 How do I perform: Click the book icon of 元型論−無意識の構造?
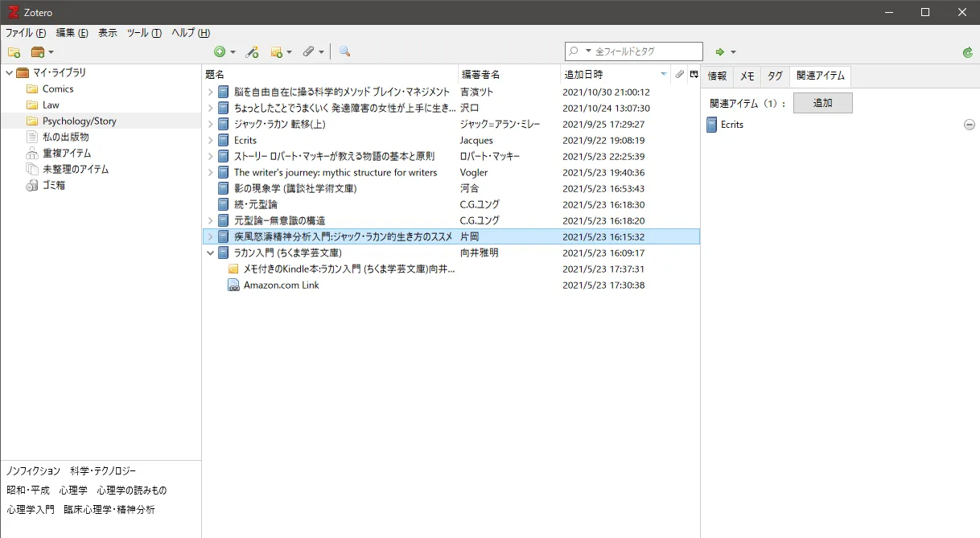pos(224,220)
